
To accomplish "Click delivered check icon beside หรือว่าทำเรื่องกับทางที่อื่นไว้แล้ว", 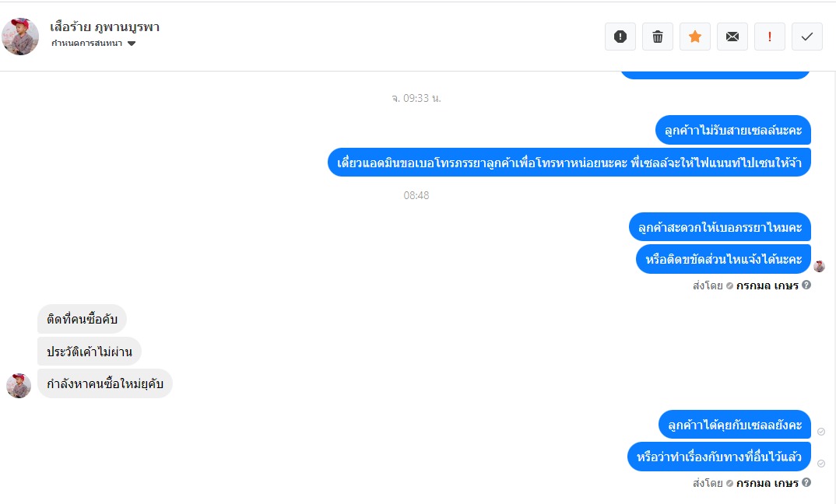I will (821, 464).
